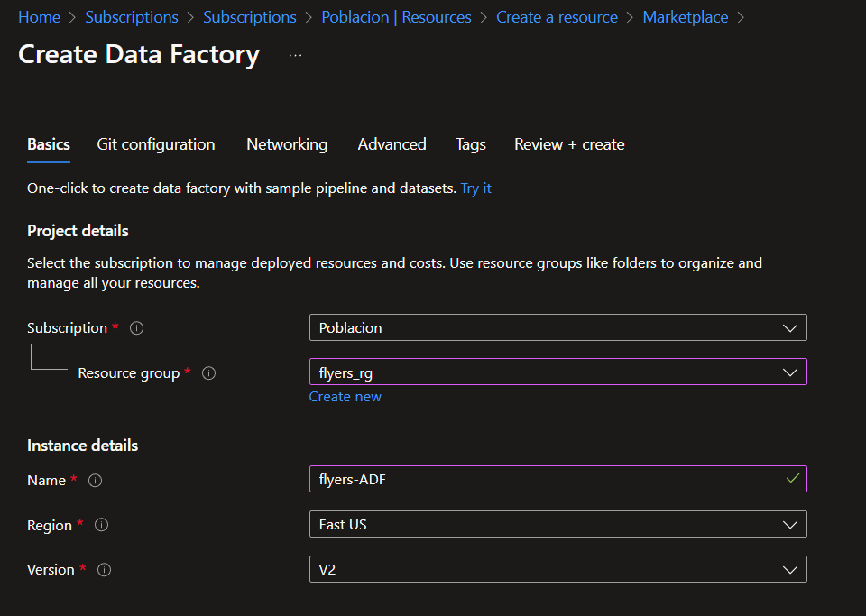
Task: Open the Resource group info icon
Action: point(208,373)
